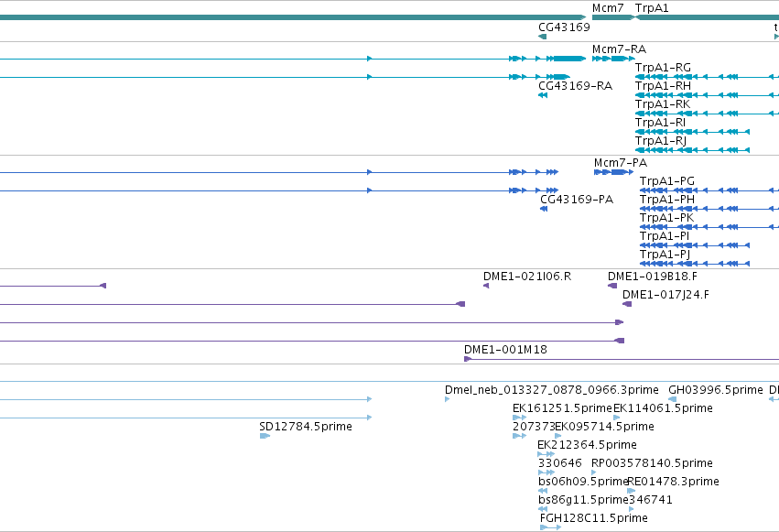Click the Mcm7-RA transcript exon glyph

(613, 59)
